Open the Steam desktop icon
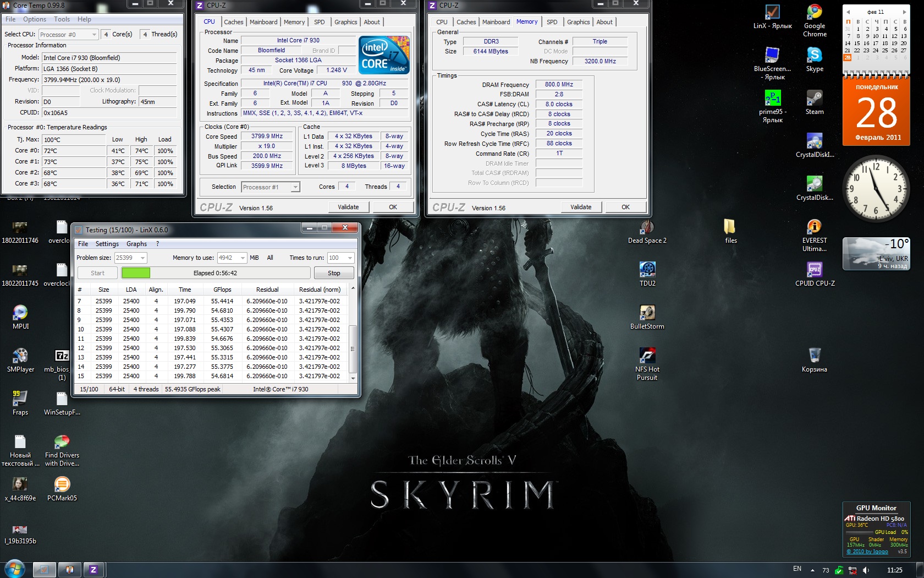Viewport: 924px width, 578px height. tap(815, 102)
